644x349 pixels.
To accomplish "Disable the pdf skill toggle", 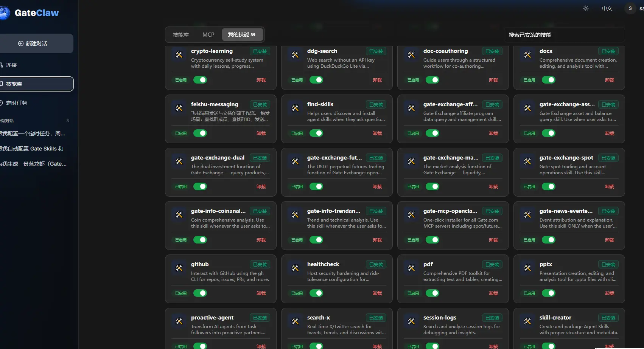I will pyautogui.click(x=432, y=293).
